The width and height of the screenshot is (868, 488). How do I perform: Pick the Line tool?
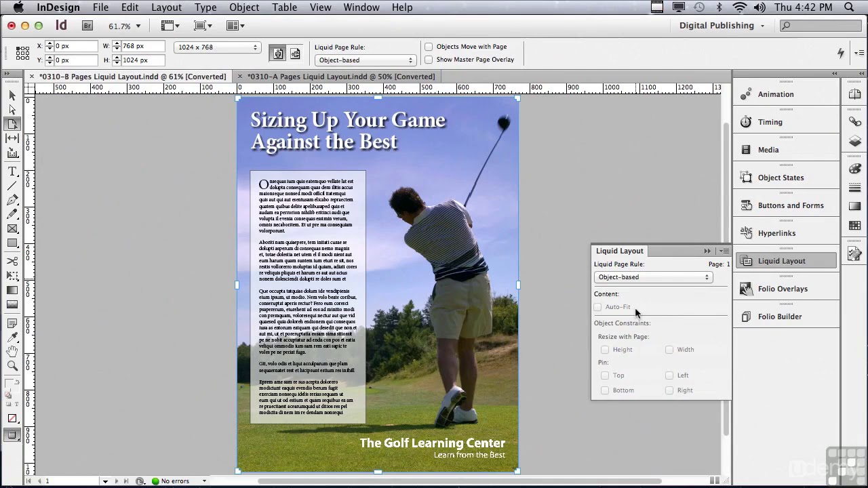(12, 186)
